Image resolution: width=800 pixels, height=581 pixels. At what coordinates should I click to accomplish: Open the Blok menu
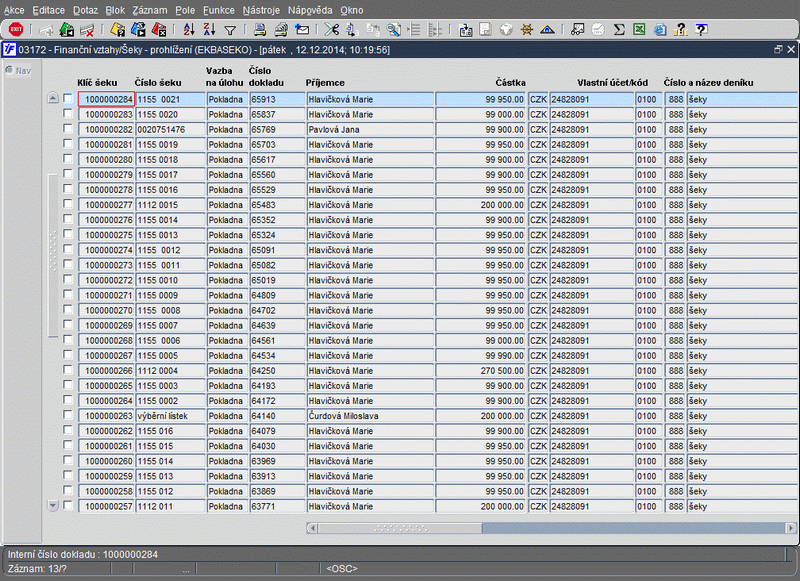tap(115, 10)
